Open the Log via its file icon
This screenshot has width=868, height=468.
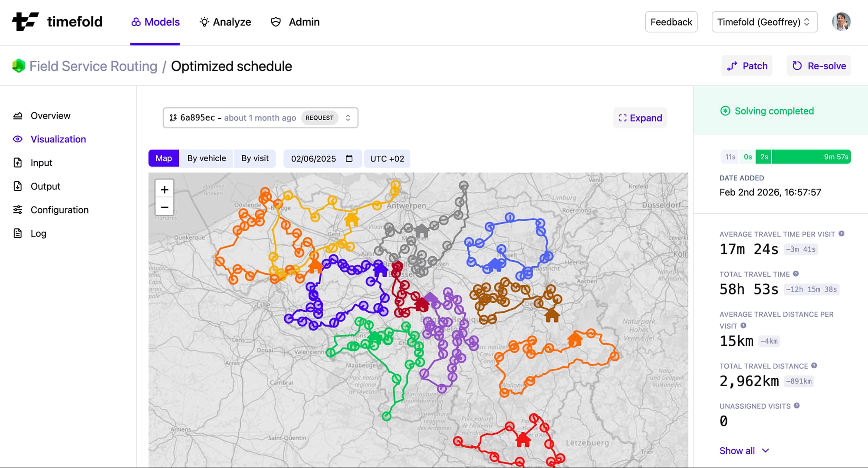pyautogui.click(x=17, y=233)
